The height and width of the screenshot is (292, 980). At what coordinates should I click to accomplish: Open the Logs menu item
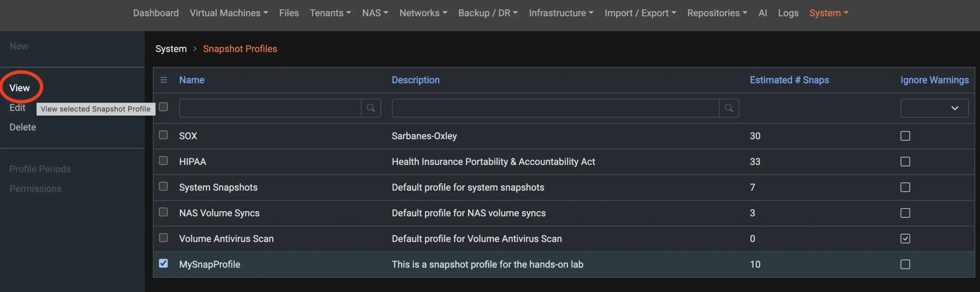[788, 13]
